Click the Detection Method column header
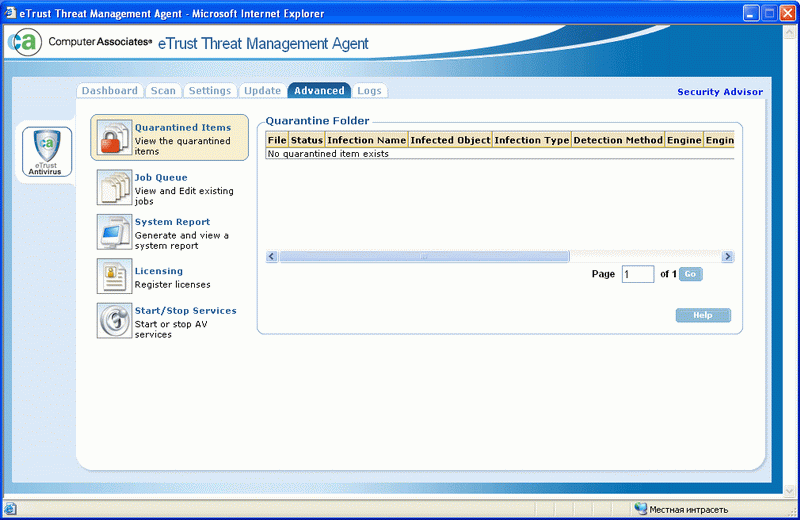The width and height of the screenshot is (800, 520). point(618,140)
